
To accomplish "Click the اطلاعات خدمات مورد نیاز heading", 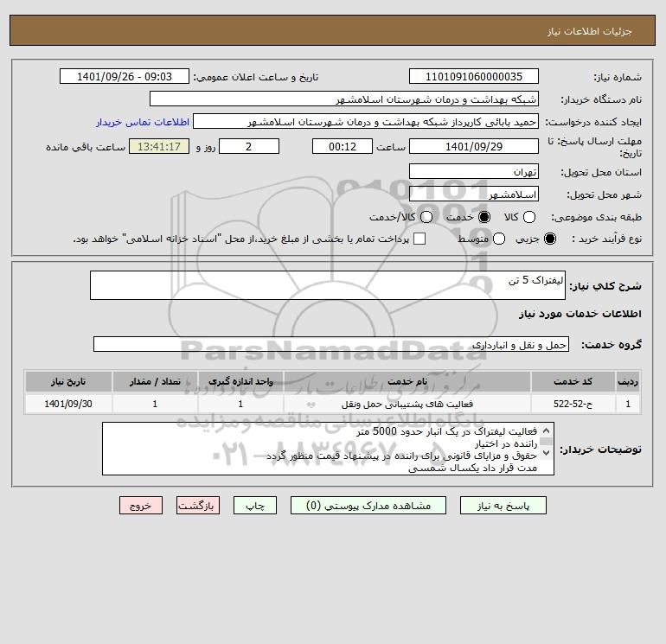I will pyautogui.click(x=580, y=314).
